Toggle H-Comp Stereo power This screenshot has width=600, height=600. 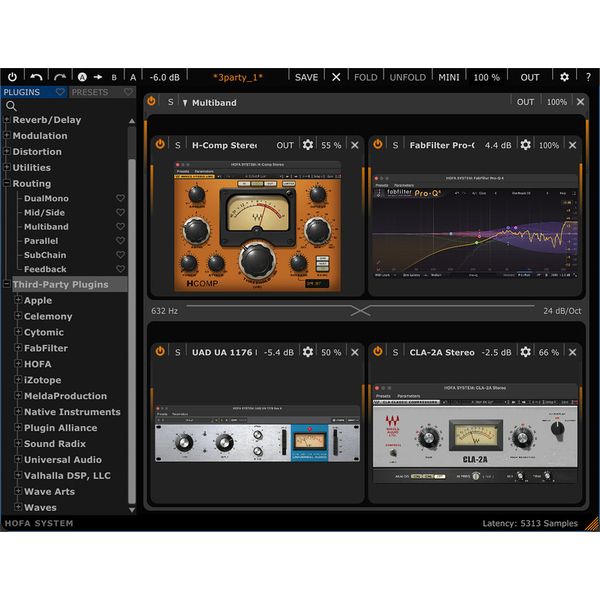click(160, 145)
